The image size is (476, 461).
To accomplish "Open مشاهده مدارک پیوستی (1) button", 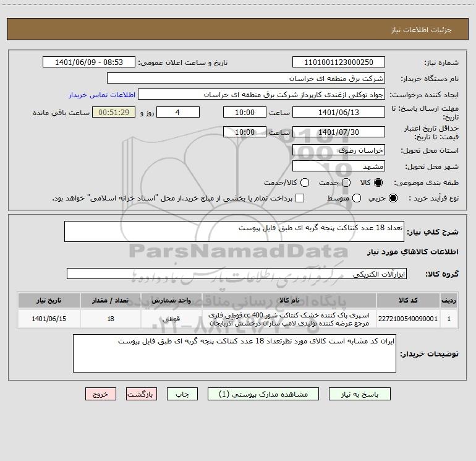I will (x=263, y=394).
